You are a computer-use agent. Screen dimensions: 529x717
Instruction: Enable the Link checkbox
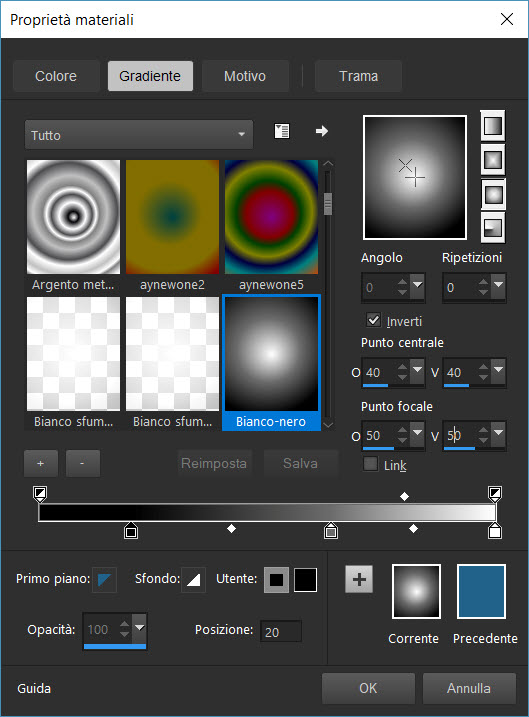pos(370,464)
